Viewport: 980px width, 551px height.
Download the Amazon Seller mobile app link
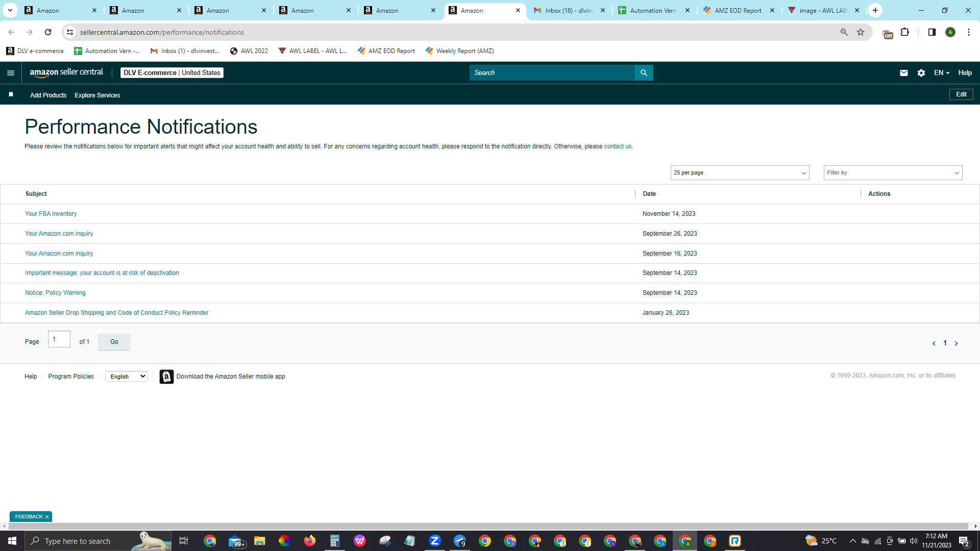231,377
